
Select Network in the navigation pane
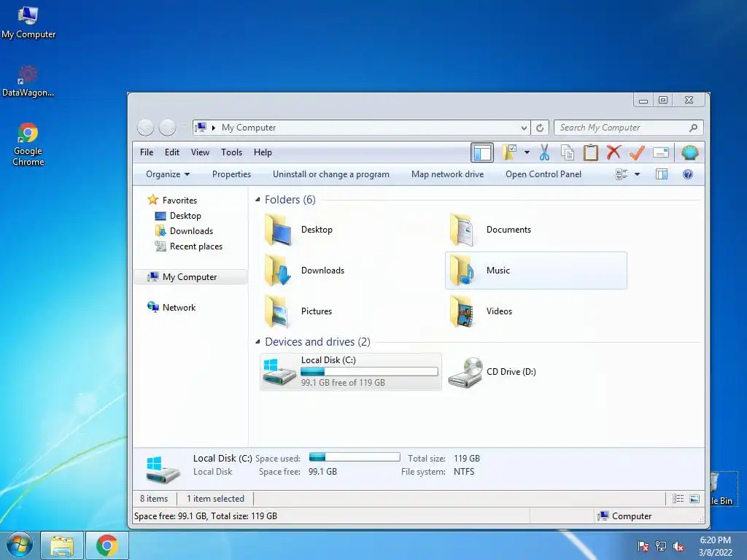click(171, 308)
